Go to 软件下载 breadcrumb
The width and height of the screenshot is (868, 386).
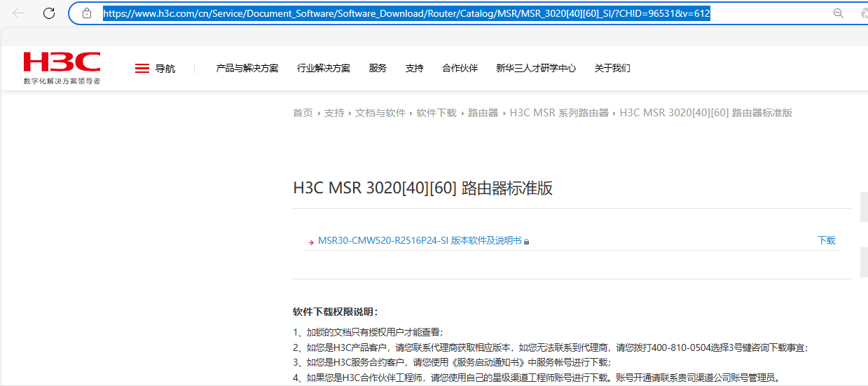(x=436, y=113)
